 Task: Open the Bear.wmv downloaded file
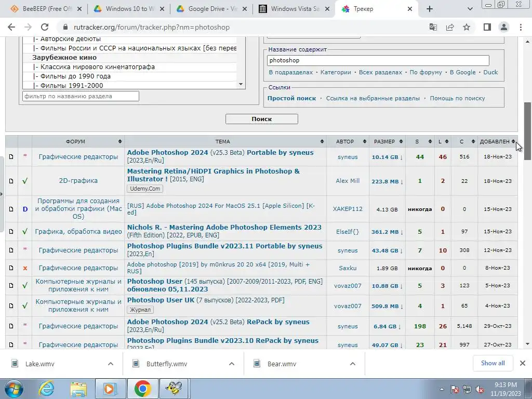282,364
